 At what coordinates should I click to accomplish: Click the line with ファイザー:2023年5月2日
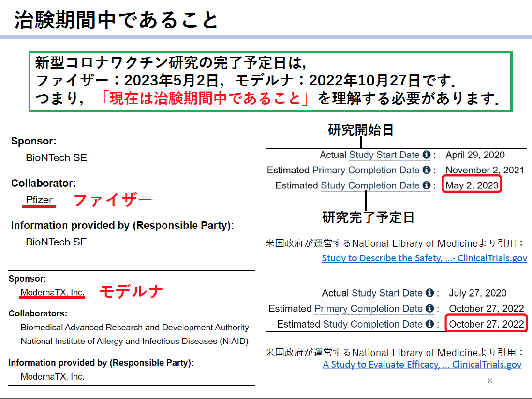(x=245, y=80)
